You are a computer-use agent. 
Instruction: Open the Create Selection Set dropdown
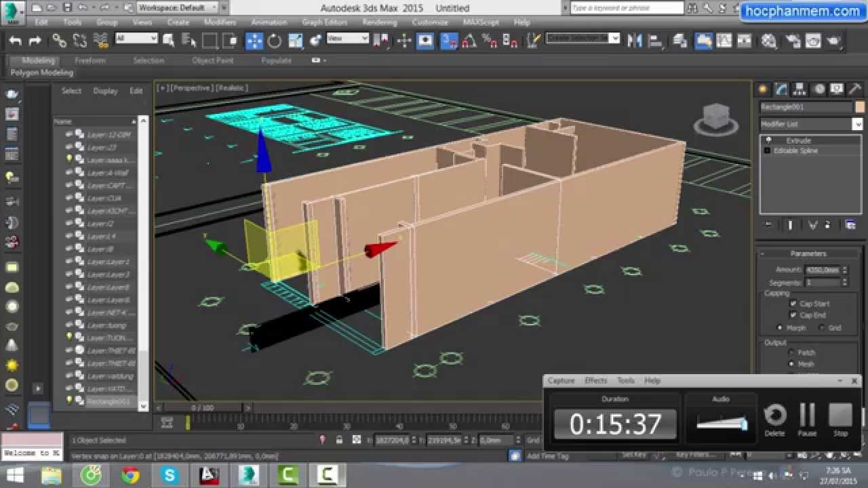[x=583, y=38]
